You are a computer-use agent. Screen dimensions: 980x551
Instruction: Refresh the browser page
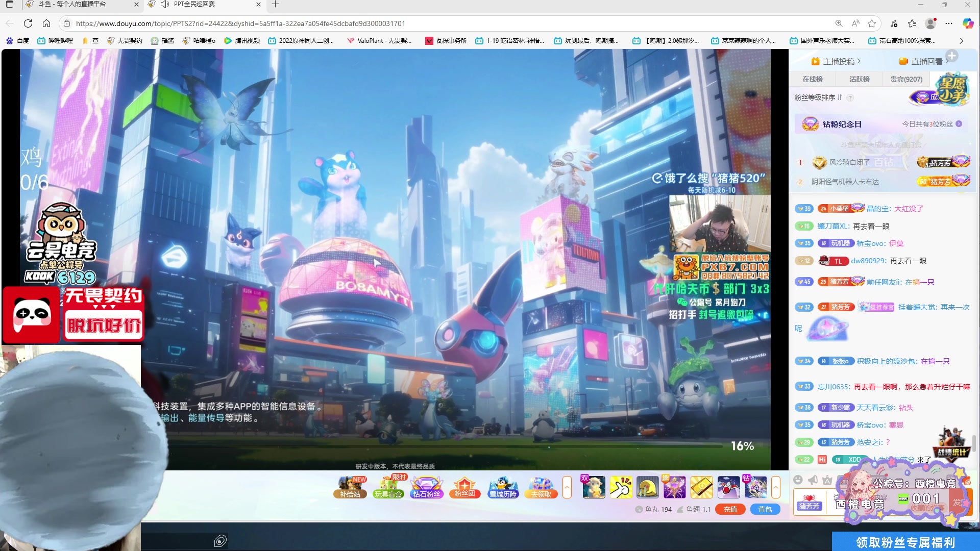coord(28,23)
